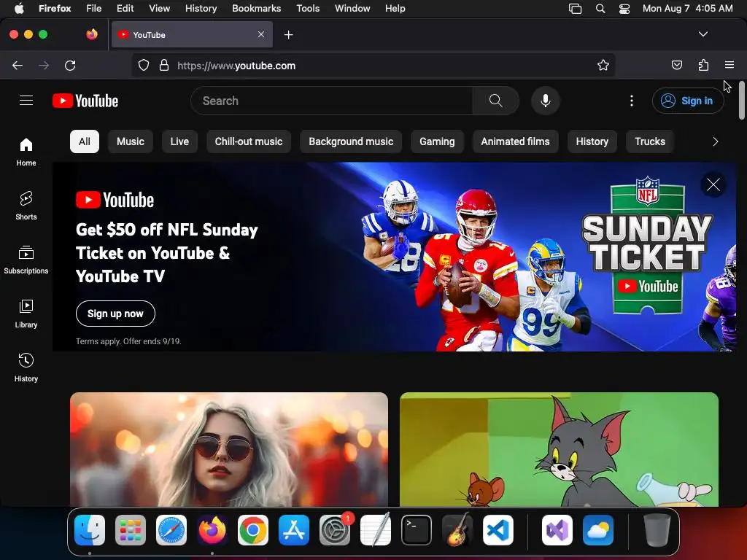
Task: Select the Chill-out music chip
Action: tap(249, 141)
